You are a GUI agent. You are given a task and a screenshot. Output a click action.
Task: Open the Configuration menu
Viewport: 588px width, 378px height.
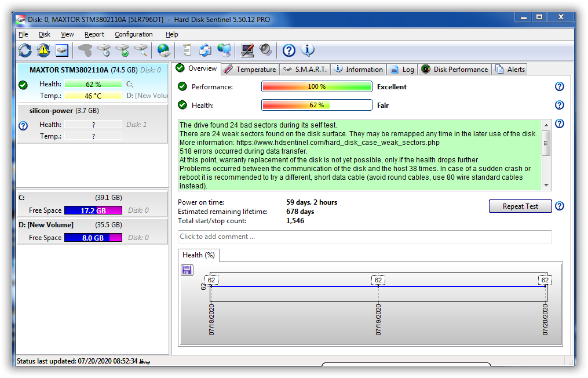(133, 34)
